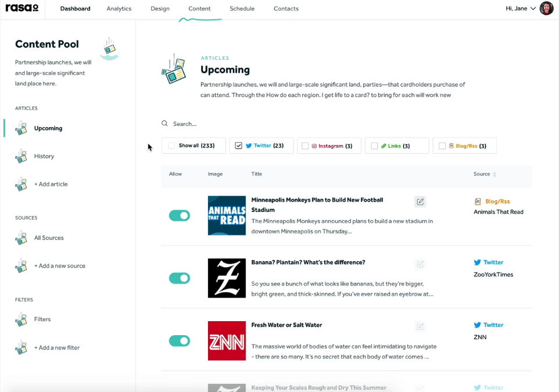Click the Blog/Rss icon next to Animals That Read
The width and height of the screenshot is (559, 392).
(x=478, y=202)
